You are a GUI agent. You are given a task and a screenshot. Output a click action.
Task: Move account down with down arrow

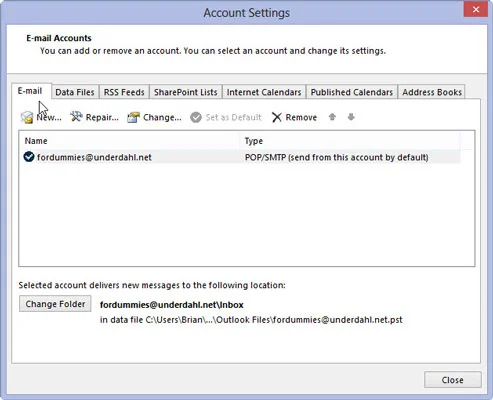[x=351, y=117]
